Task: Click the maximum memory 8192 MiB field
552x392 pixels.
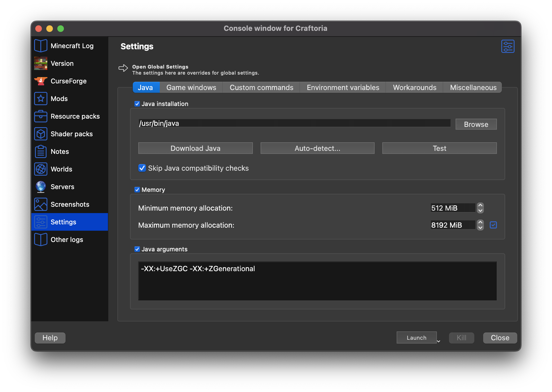Action: point(453,225)
